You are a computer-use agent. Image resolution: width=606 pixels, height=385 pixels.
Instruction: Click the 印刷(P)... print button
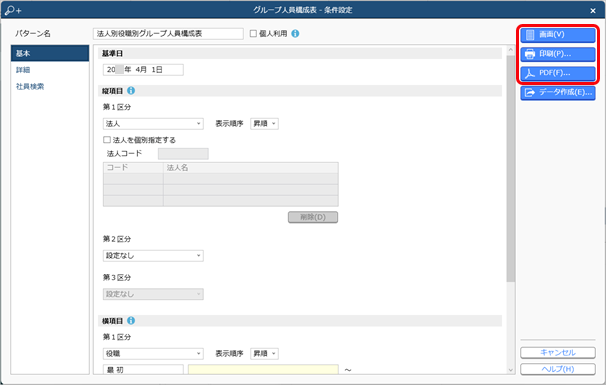tap(558, 54)
